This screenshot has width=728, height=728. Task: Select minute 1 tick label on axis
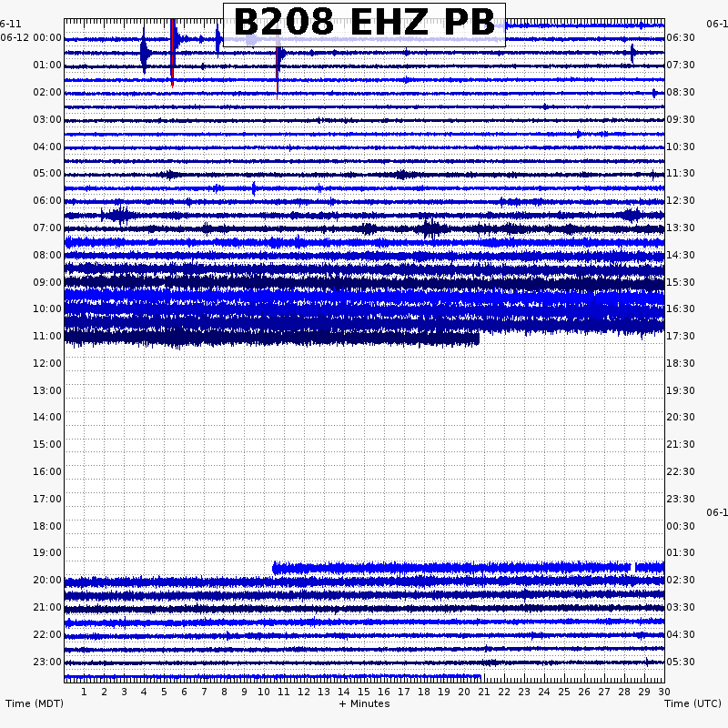(84, 692)
